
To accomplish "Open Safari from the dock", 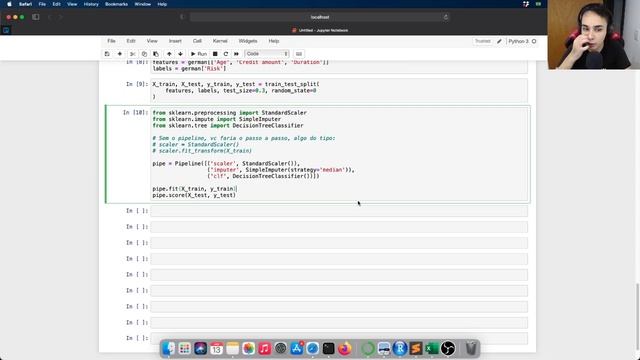I will tap(313, 349).
